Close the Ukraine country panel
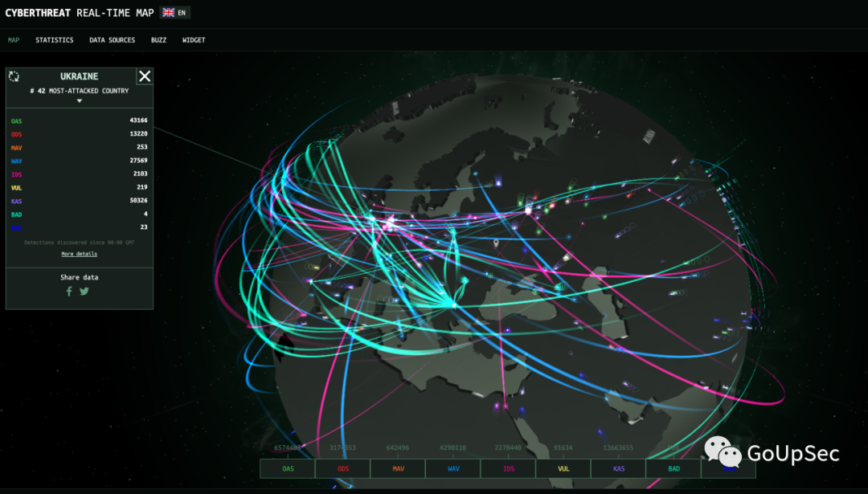Viewport: 868px width, 494px height. 145,76
